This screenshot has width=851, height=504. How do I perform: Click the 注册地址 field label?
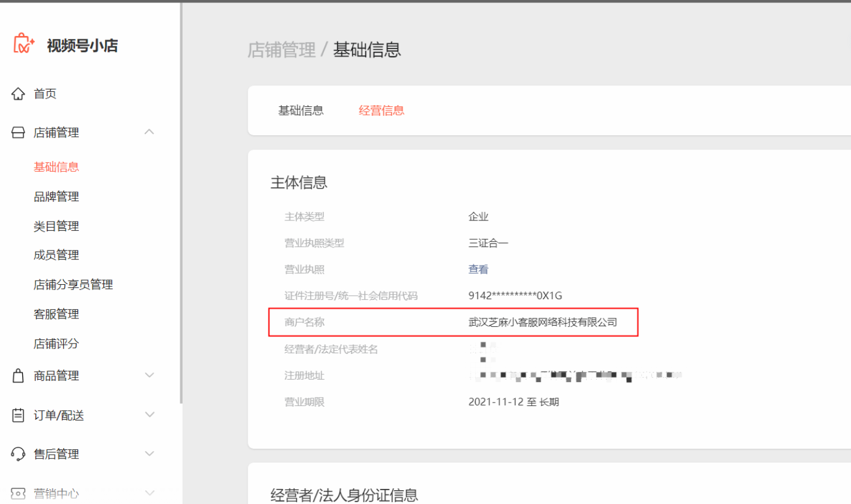coord(304,375)
